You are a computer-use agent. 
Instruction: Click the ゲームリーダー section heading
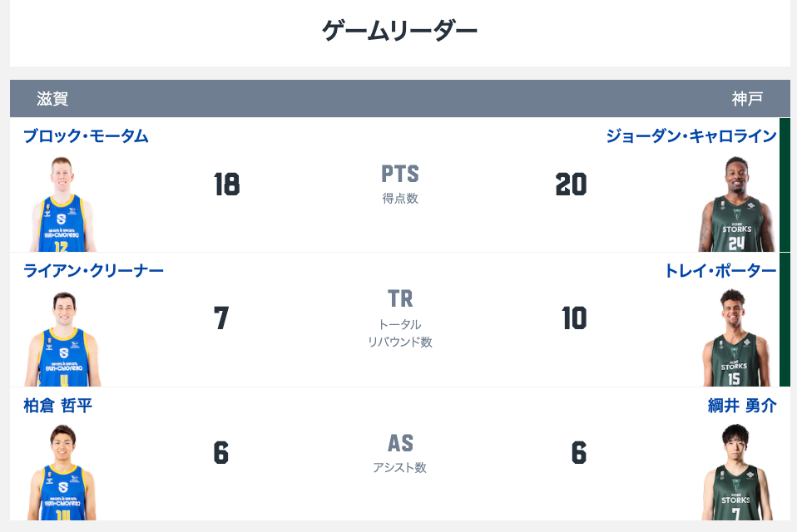pyautogui.click(x=400, y=31)
